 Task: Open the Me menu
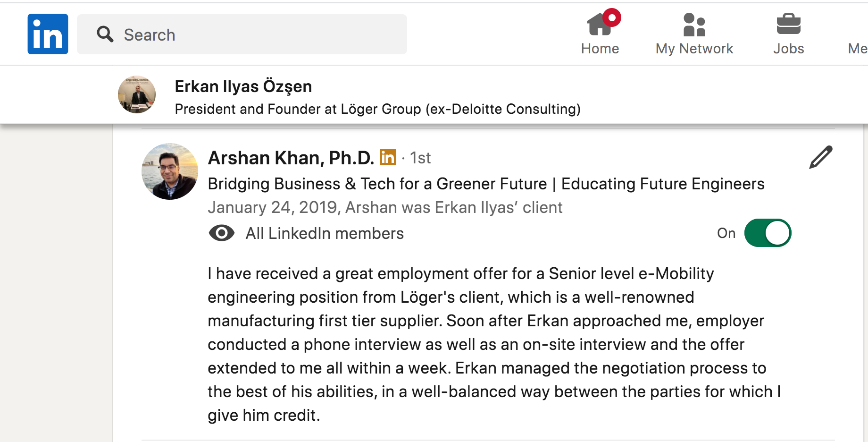[x=857, y=49]
